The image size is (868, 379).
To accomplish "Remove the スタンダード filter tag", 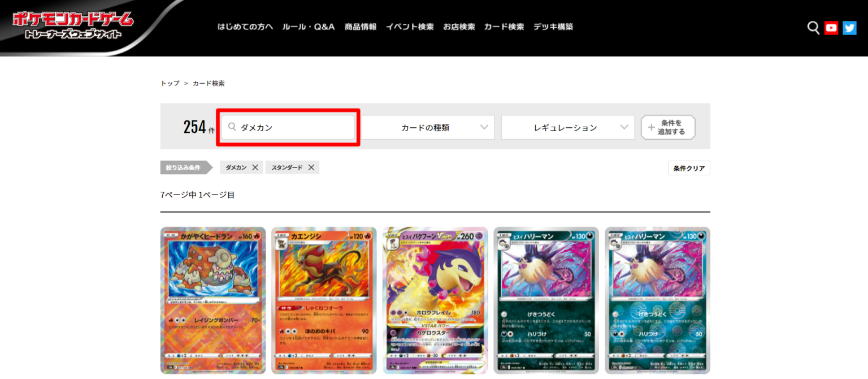I will pyautogui.click(x=311, y=167).
